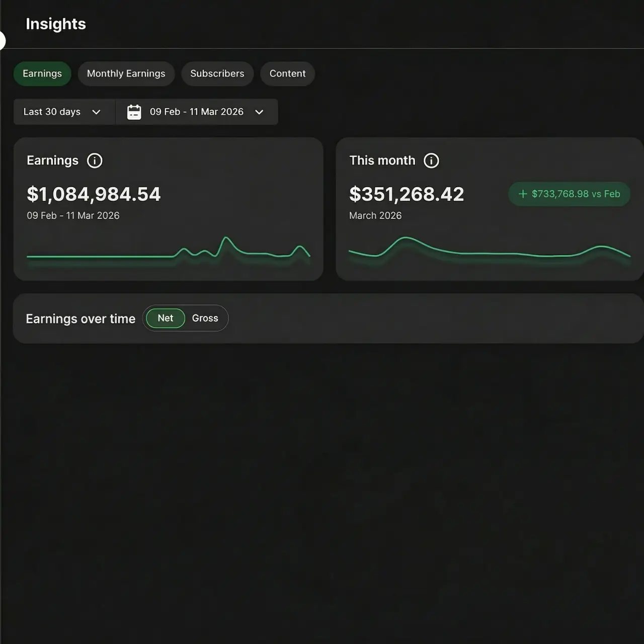The image size is (644, 644).
Task: Toggle the Net/Gross selector pill
Action: (185, 318)
